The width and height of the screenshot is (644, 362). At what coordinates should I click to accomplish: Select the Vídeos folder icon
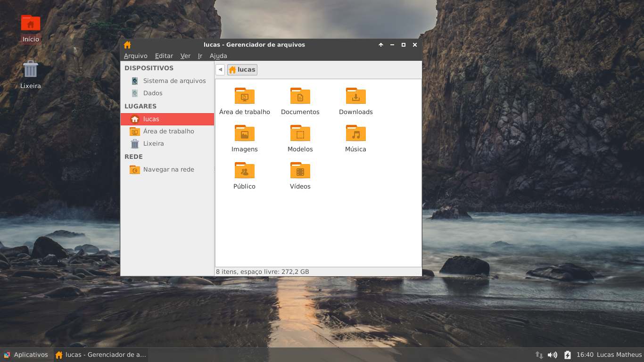coord(300,170)
